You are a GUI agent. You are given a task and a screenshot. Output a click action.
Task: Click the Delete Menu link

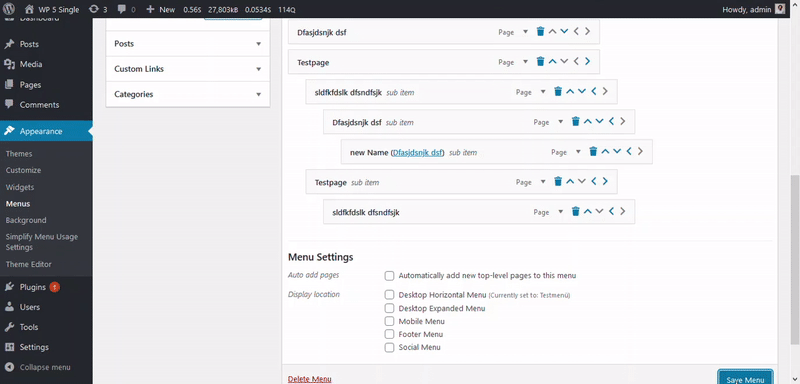pos(310,379)
